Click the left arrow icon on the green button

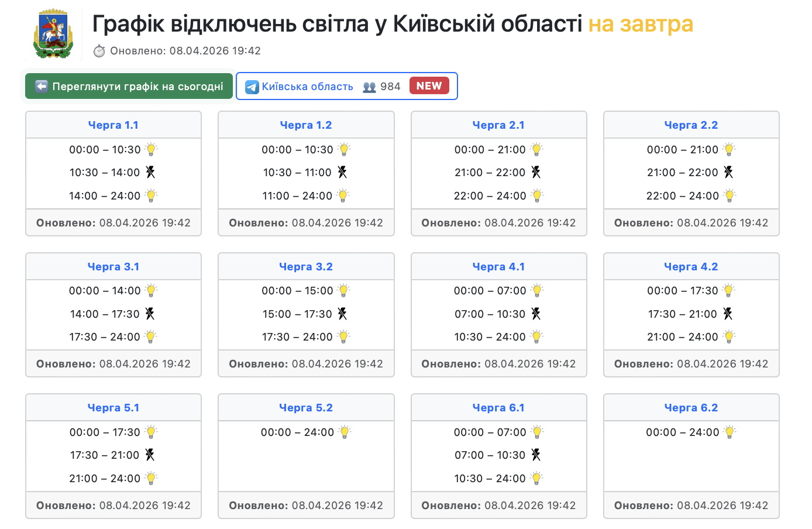point(42,87)
